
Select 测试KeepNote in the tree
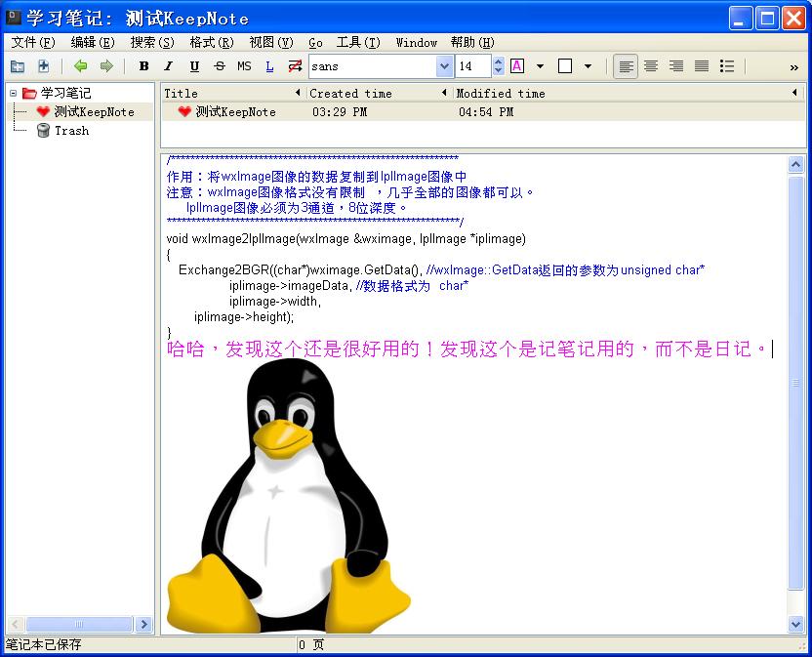[x=95, y=112]
